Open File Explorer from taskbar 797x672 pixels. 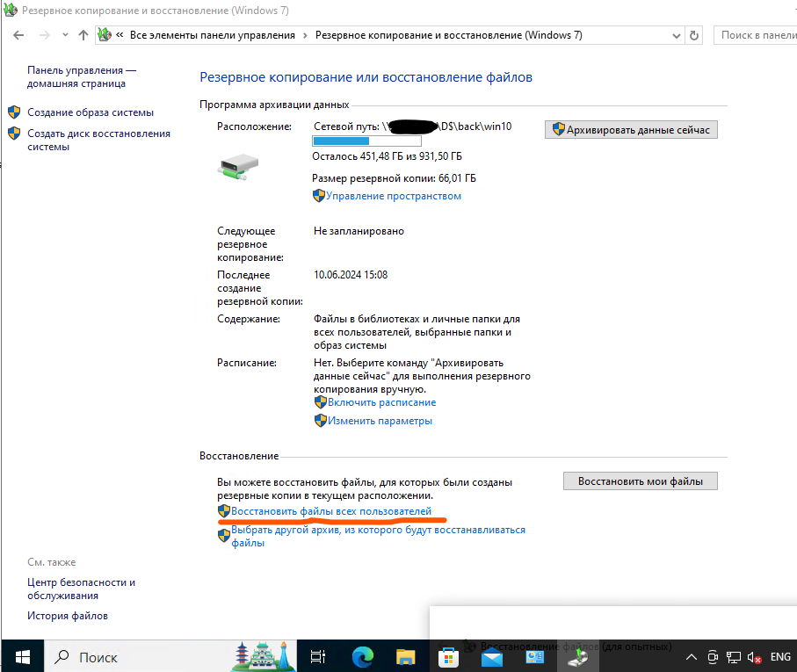tap(406, 657)
